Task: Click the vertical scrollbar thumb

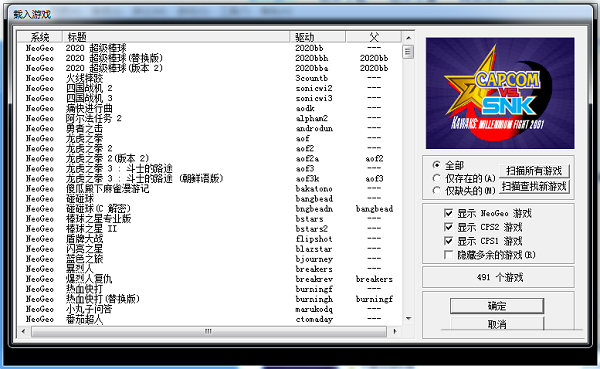Action: [x=408, y=52]
